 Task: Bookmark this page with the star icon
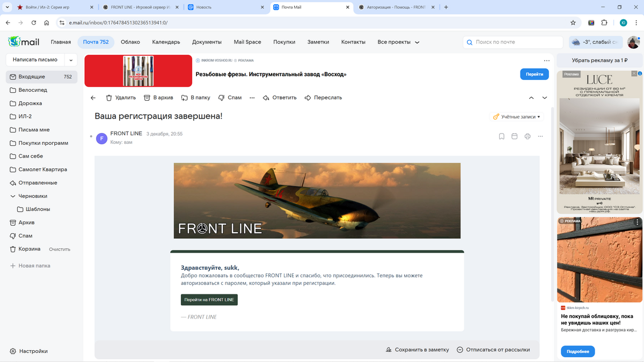click(x=573, y=23)
